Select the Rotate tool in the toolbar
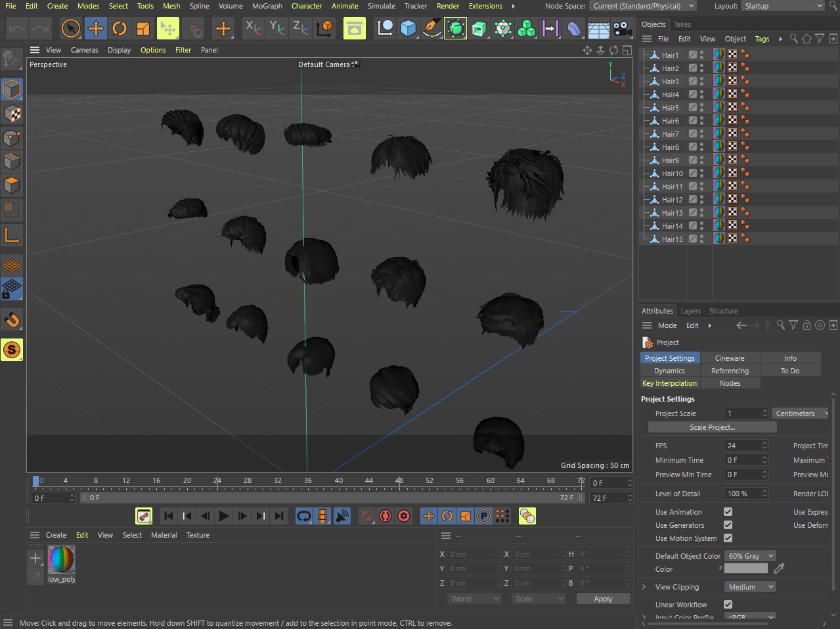Screen dimensions: 840x629 pos(120,28)
